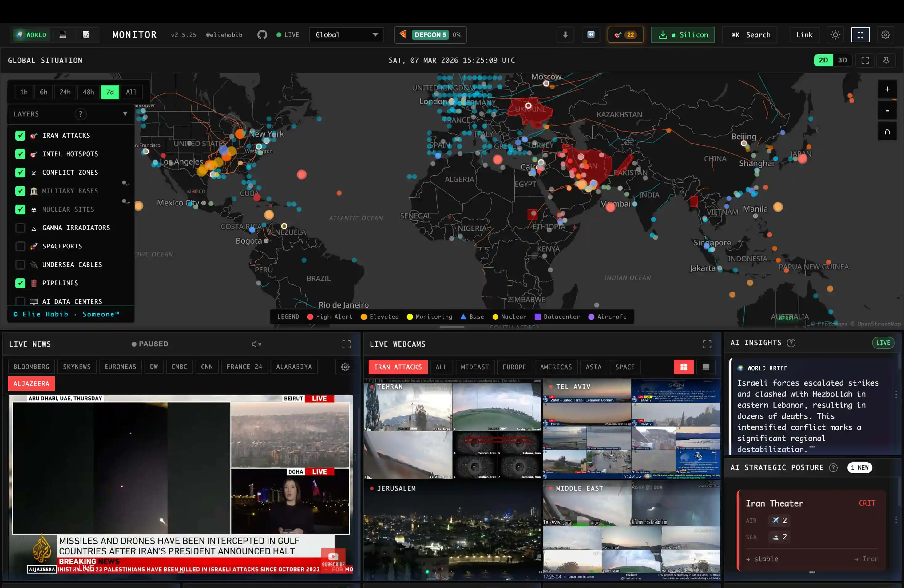Disable the NUCLEAR SITES layer
The height and width of the screenshot is (588, 904).
tap(20, 209)
